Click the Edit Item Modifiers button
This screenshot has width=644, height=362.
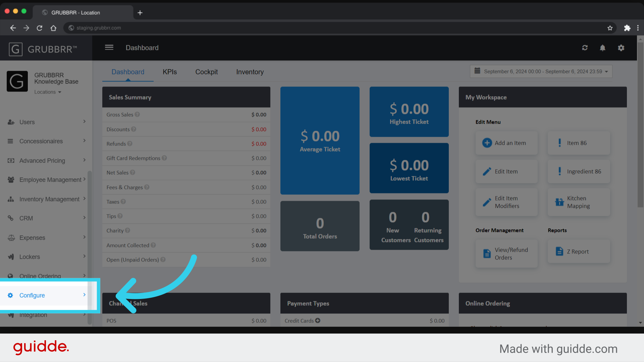click(x=506, y=202)
